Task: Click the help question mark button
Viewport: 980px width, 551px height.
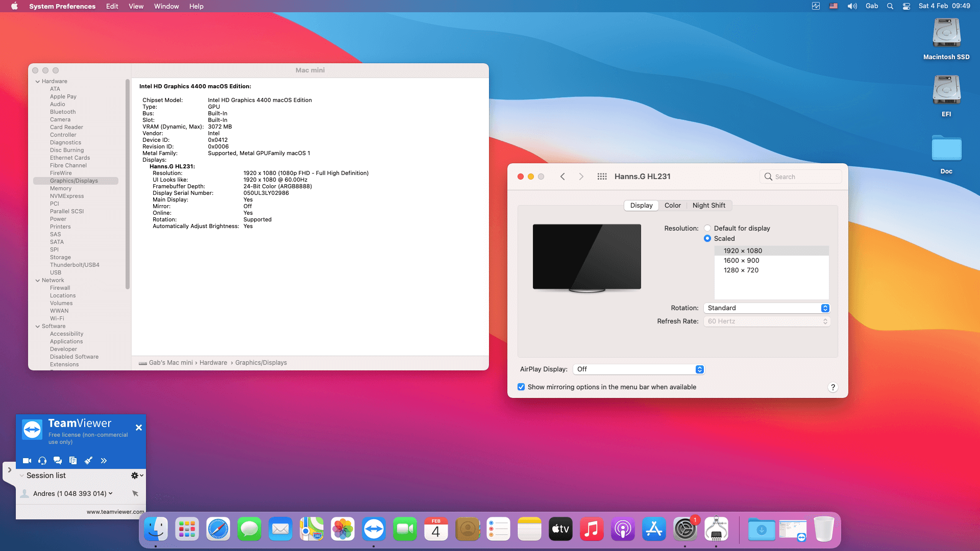Action: (833, 387)
